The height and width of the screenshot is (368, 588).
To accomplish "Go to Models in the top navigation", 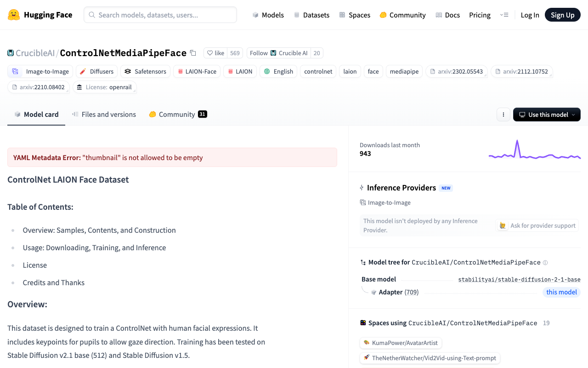I will pos(268,15).
